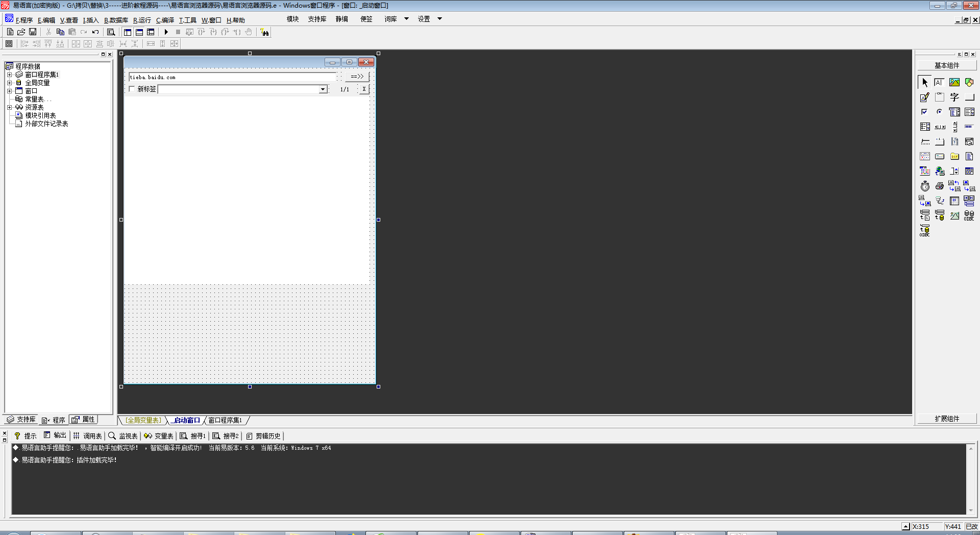Select the drawing board pencil component
Screen dimensions: 980x535
(924, 97)
